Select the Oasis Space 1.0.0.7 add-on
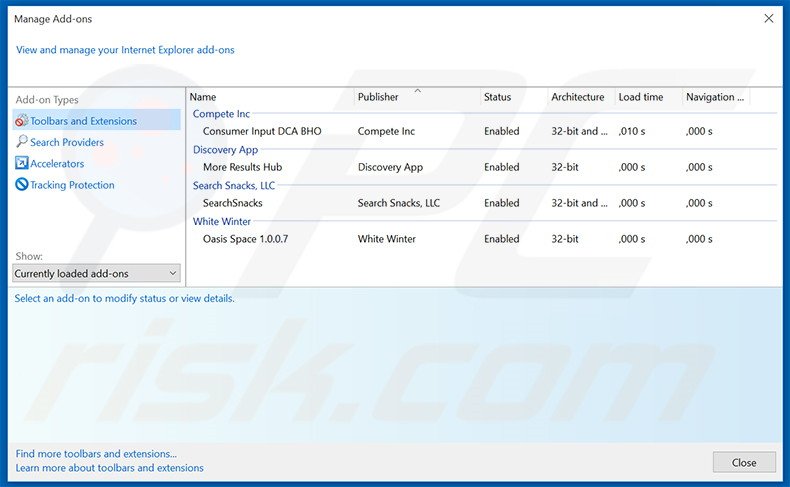 (245, 239)
